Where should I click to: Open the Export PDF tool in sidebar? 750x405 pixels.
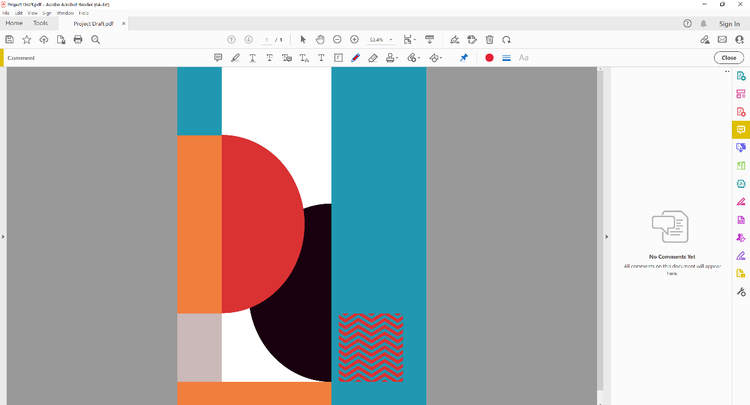741,76
